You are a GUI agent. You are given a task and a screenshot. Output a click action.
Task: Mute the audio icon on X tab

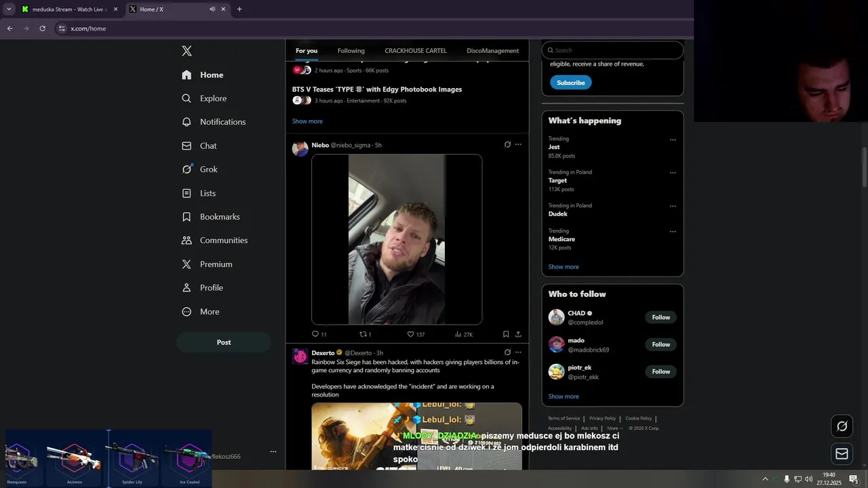pyautogui.click(x=212, y=9)
